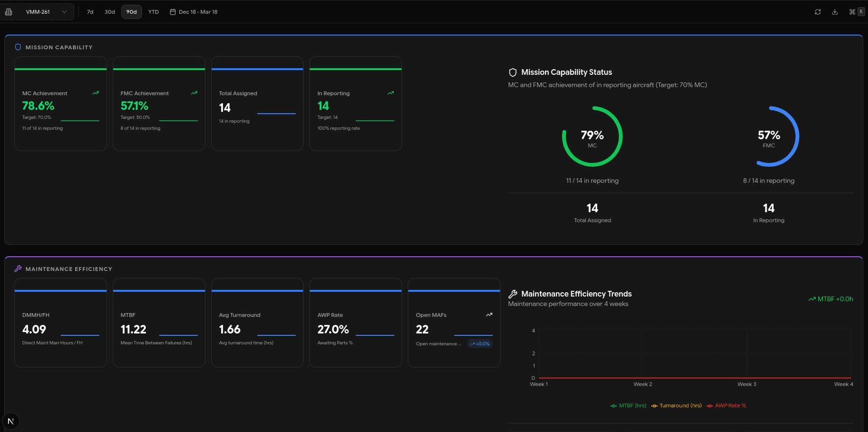Expand the Dec 18 - Mar 18 date picker
Image resolution: width=868 pixels, height=432 pixels.
[x=198, y=12]
